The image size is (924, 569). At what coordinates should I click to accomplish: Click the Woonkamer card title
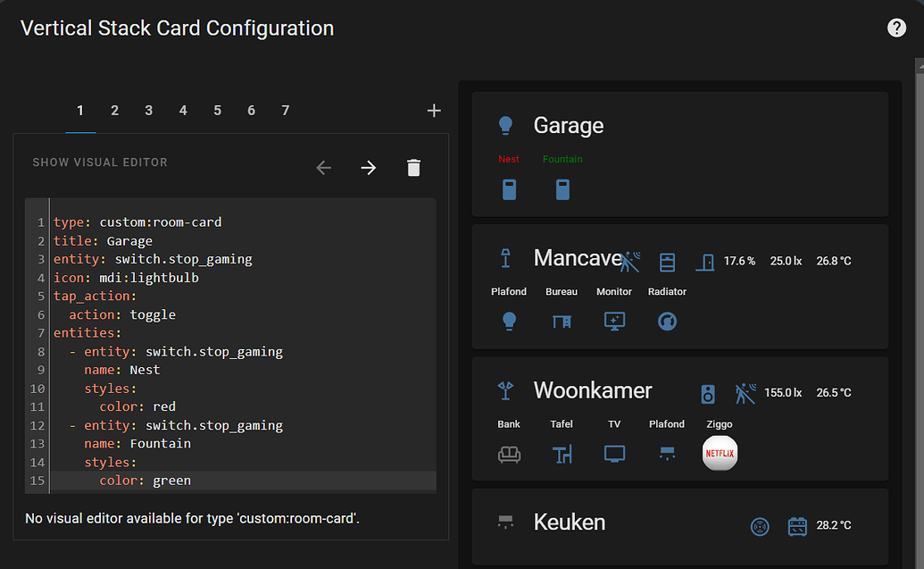tap(592, 390)
